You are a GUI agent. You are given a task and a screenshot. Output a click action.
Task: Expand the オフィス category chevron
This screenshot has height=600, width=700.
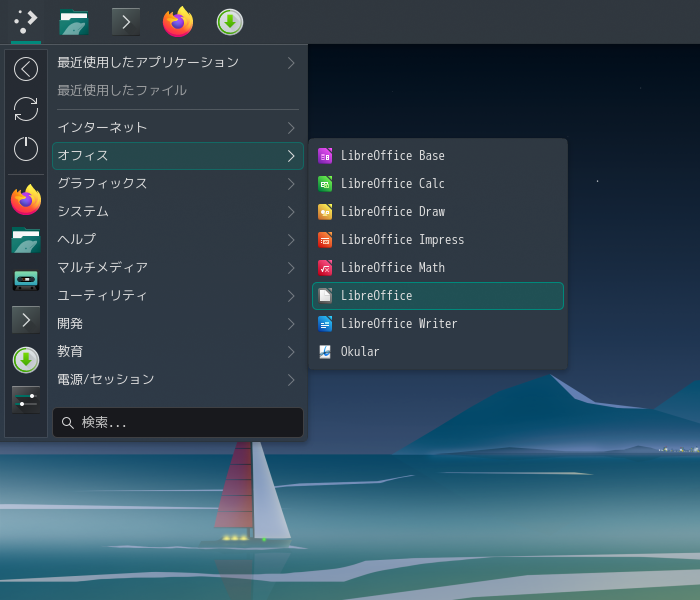(x=291, y=156)
